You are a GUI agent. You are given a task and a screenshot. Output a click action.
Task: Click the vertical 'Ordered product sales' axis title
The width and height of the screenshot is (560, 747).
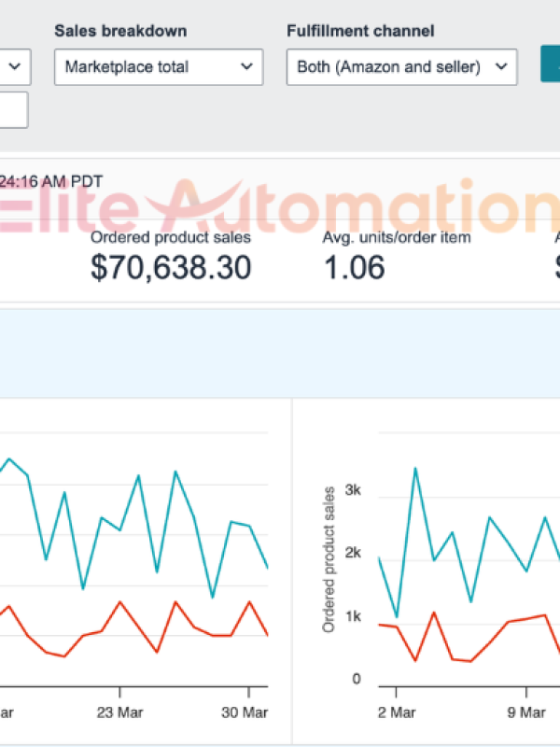[329, 559]
